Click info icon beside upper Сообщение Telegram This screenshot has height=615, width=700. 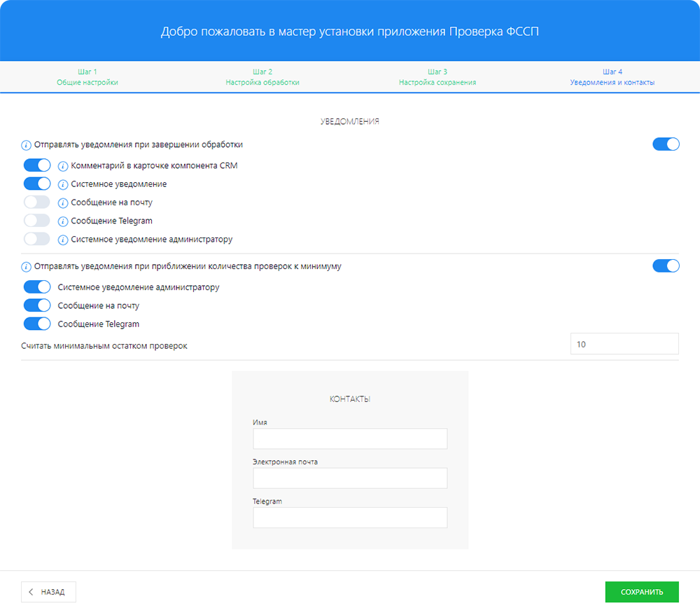coord(63,221)
